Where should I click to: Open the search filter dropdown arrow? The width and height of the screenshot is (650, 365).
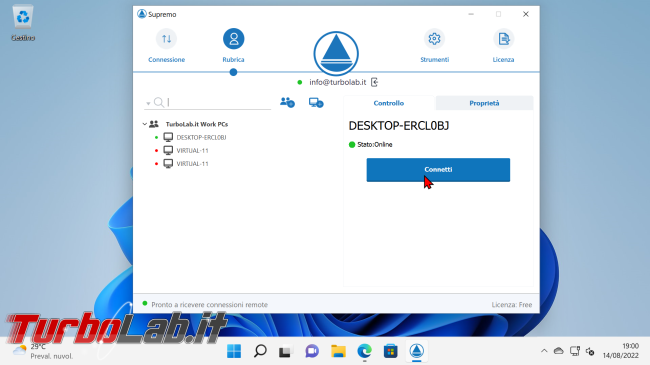click(x=148, y=103)
